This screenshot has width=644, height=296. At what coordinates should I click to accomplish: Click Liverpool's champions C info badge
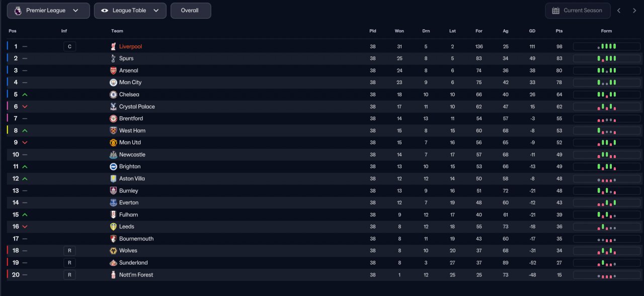point(69,47)
